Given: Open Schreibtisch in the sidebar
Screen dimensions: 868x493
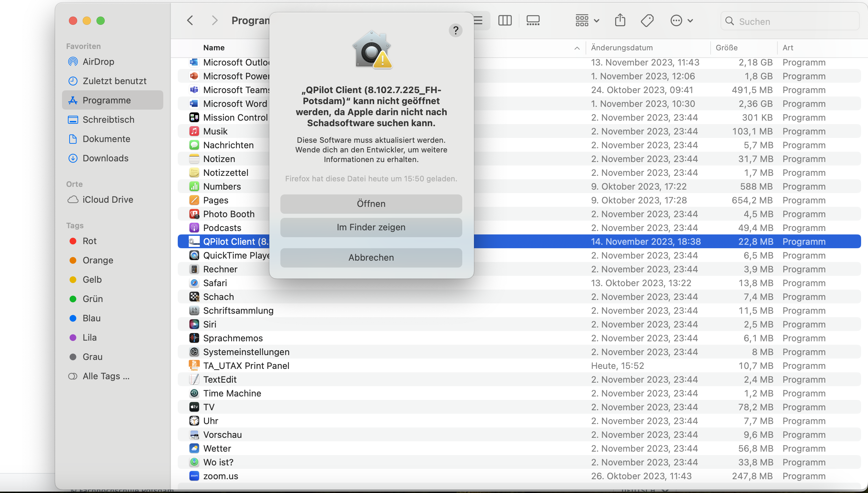Looking at the screenshot, I should tap(112, 120).
